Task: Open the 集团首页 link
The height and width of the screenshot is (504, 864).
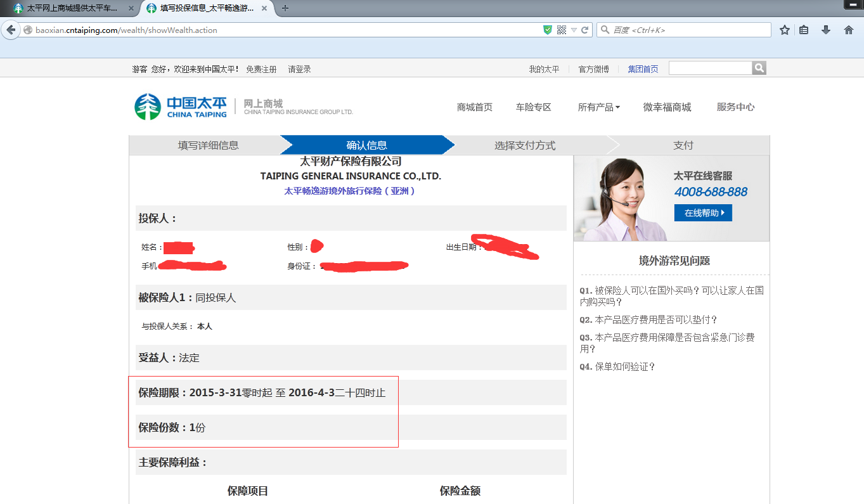Action: (643, 69)
